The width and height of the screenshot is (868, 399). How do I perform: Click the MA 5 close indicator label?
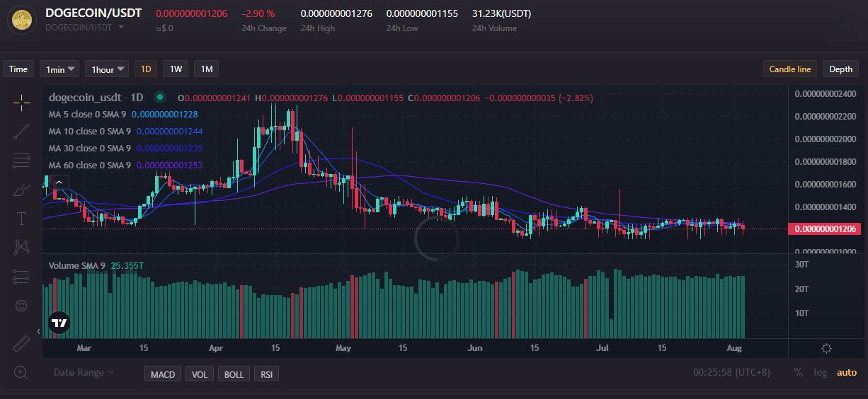pyautogui.click(x=88, y=114)
